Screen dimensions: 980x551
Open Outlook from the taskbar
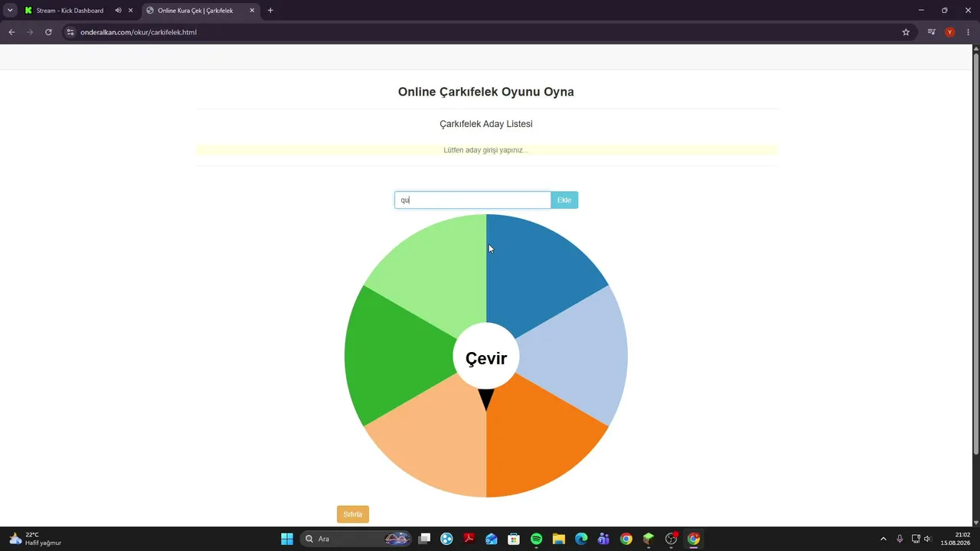click(492, 539)
